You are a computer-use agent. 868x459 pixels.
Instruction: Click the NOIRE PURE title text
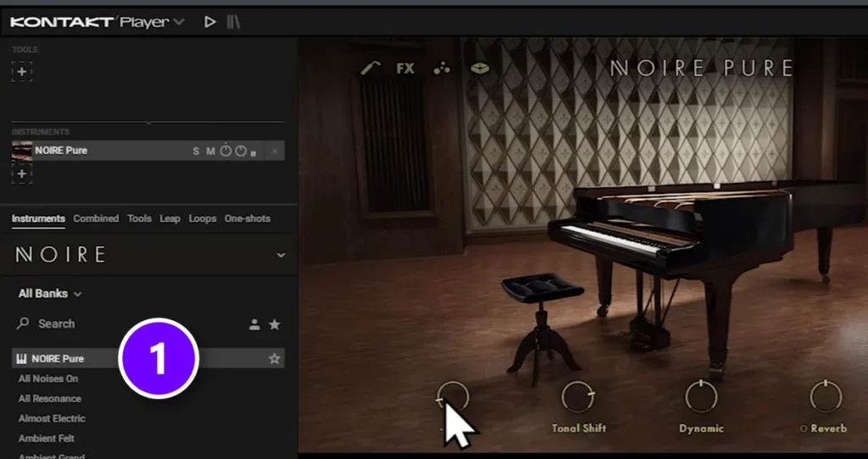[x=701, y=69]
